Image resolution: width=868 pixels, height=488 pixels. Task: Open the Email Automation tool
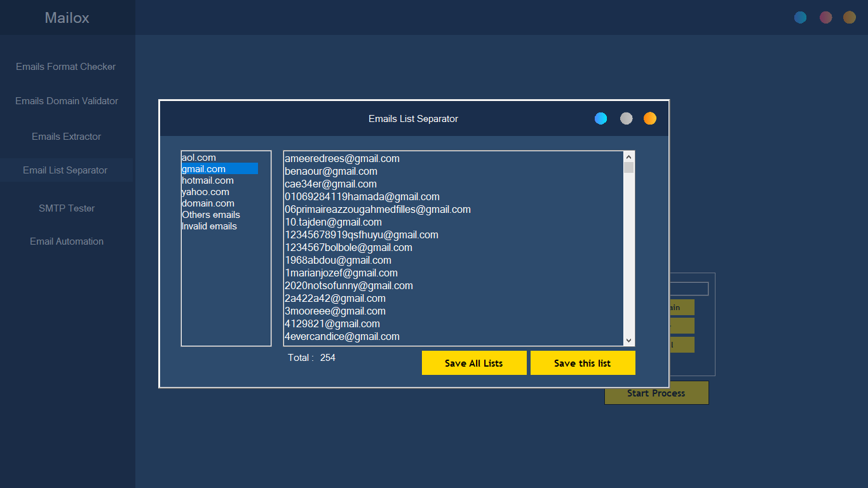66,241
